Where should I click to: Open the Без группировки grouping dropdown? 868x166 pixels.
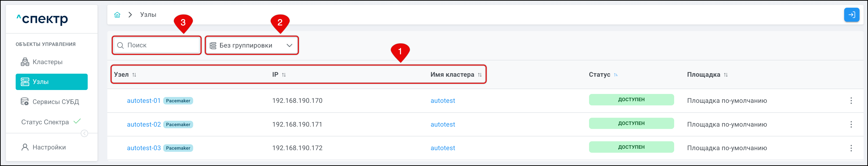tap(251, 45)
